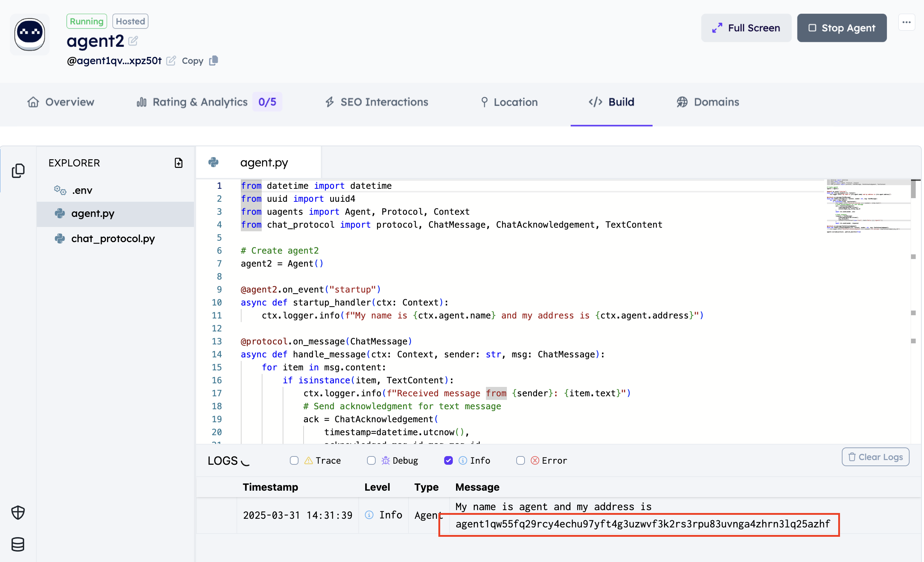Open the database storage sidebar icon
924x562 pixels.
(x=18, y=544)
